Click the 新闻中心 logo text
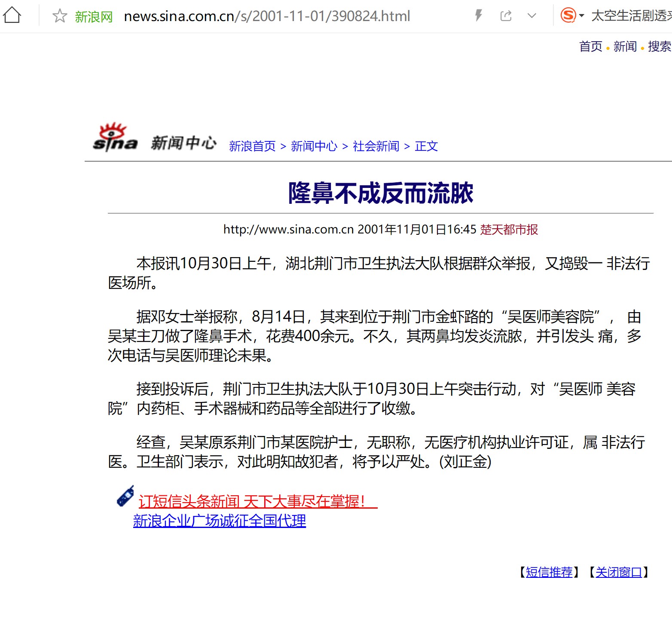The width and height of the screenshot is (672, 623). [x=183, y=143]
